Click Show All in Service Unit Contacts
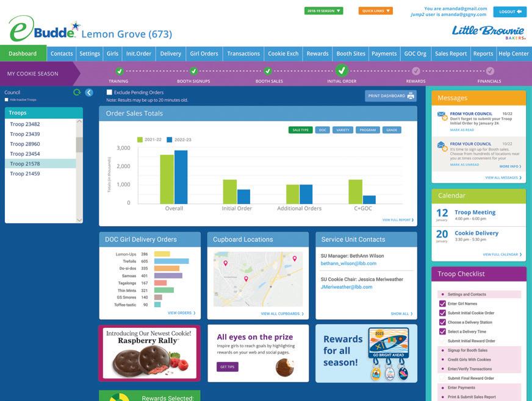Screen dimensions: 532x401 tap(401, 314)
